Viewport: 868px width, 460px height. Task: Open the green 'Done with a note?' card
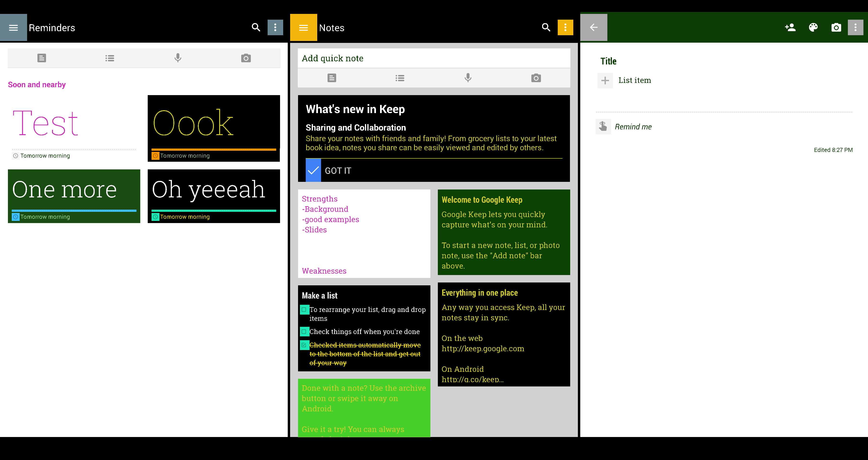[x=364, y=408]
